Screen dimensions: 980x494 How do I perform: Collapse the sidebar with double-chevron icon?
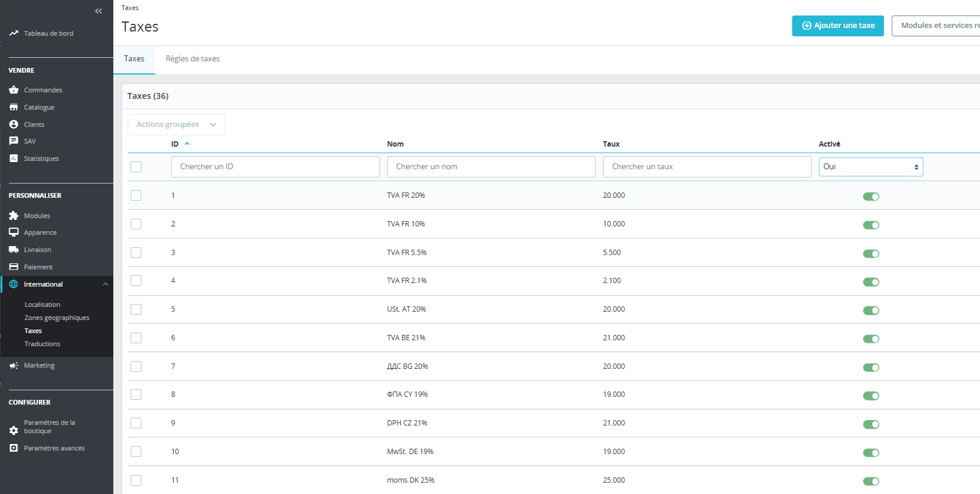tap(98, 11)
